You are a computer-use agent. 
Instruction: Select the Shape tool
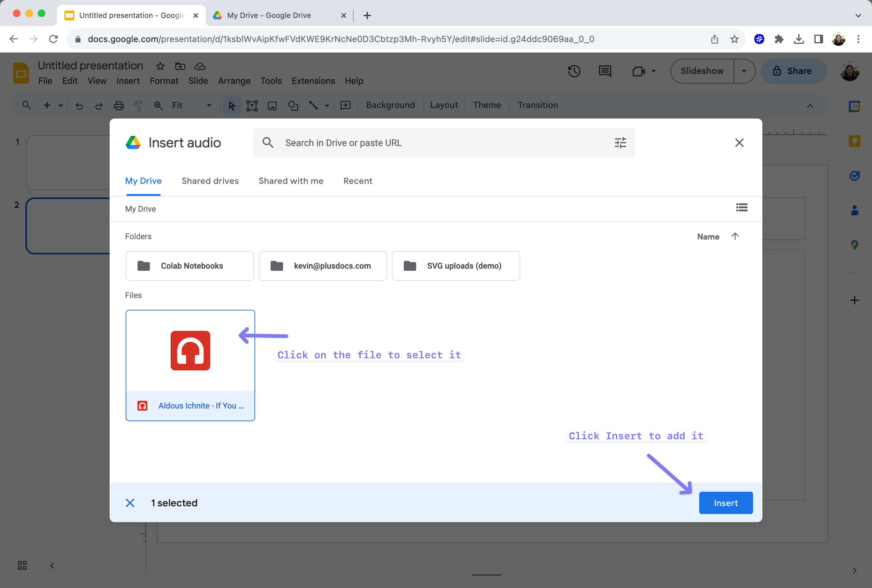click(293, 106)
